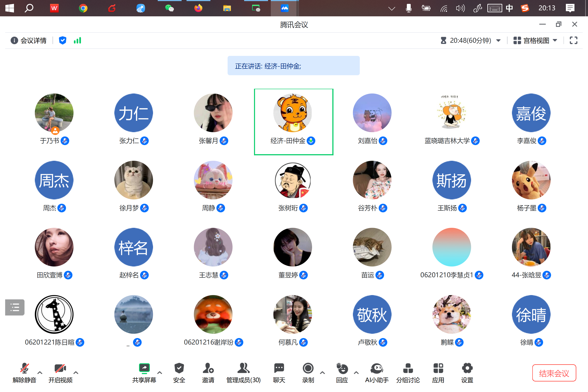Viewport: 588px width, 392px height.
Task: Open File Explorer from the taskbar
Action: click(227, 8)
